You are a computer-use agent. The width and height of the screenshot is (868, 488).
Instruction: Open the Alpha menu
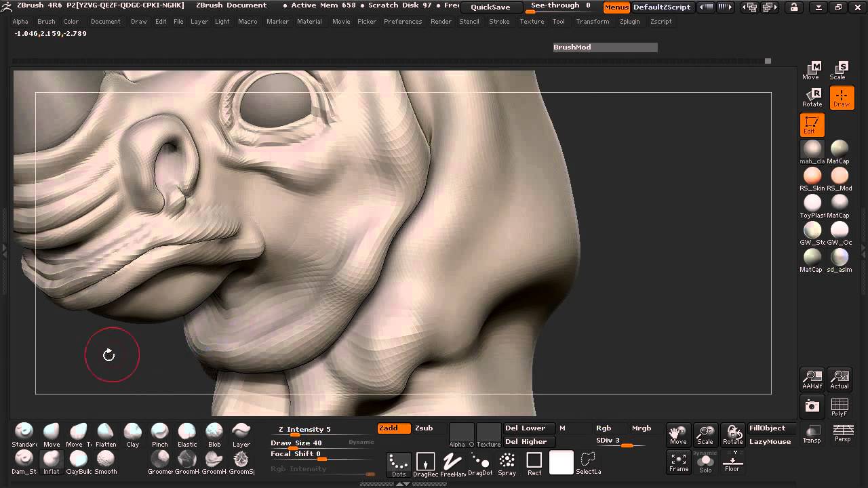point(20,22)
